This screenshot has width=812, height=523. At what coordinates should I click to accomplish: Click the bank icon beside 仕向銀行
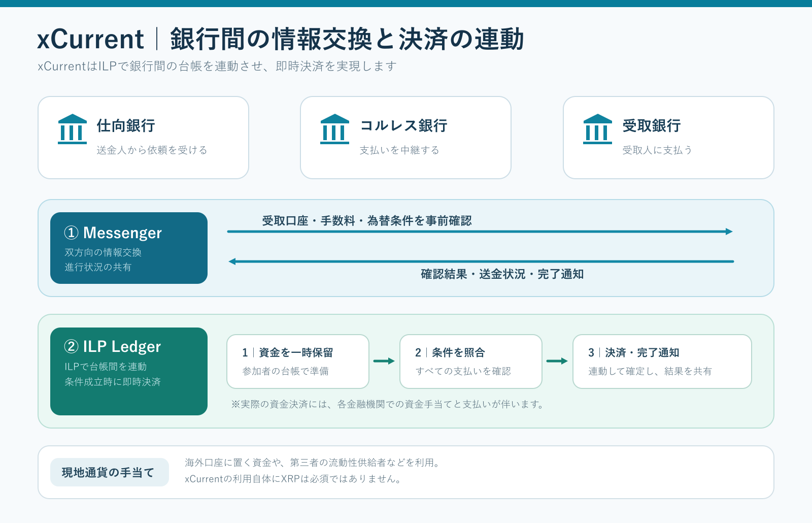click(x=73, y=129)
